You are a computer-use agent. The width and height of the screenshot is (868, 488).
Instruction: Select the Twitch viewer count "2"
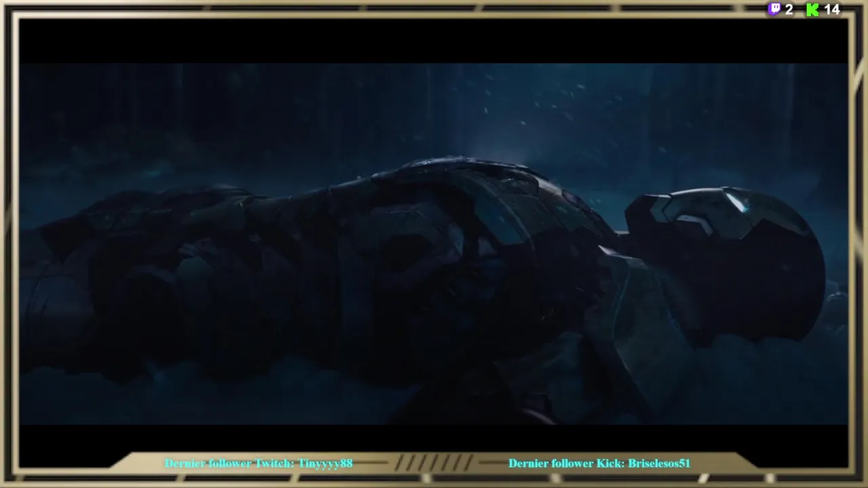[789, 9]
